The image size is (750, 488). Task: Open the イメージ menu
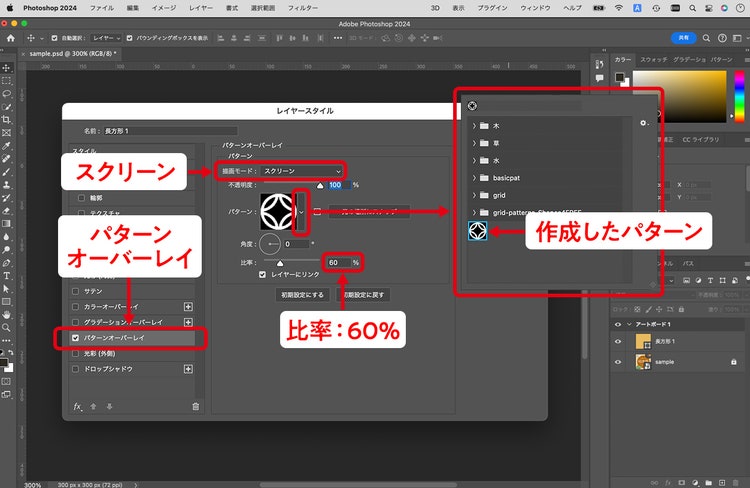click(164, 8)
